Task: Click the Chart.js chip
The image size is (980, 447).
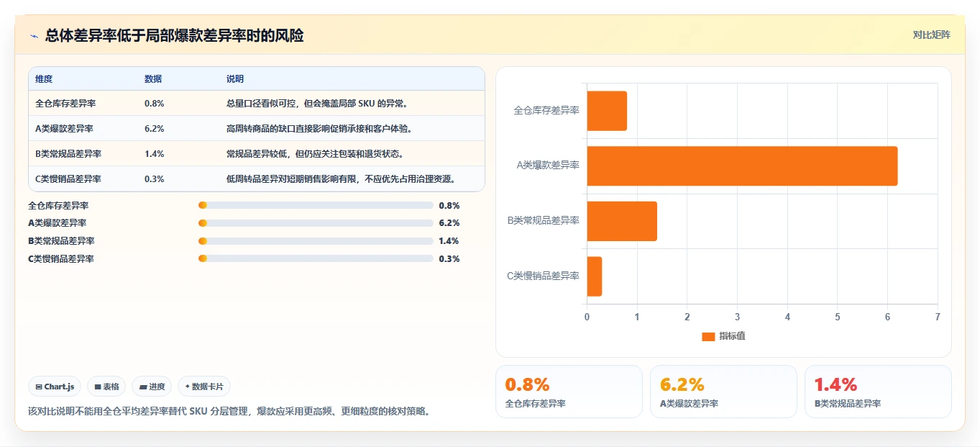Action: (55, 387)
